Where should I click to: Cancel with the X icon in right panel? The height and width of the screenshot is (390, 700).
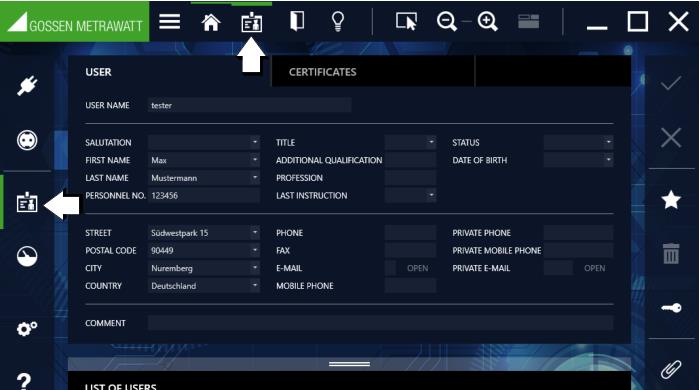[x=671, y=137]
